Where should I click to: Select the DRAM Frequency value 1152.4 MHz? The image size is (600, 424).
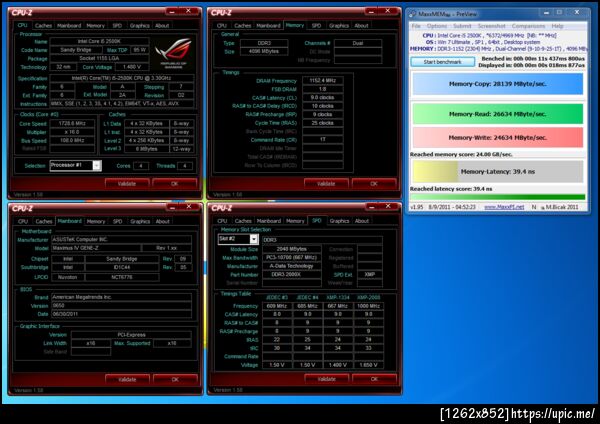pos(323,81)
